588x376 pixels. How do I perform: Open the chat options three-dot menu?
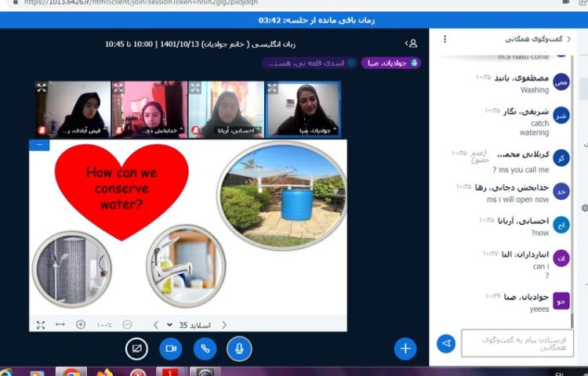(445, 39)
